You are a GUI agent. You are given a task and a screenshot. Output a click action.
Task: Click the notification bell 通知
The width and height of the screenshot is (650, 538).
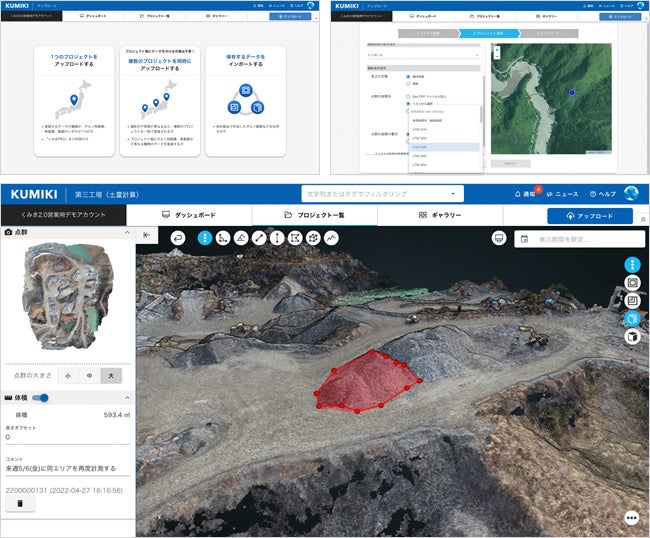(524, 194)
